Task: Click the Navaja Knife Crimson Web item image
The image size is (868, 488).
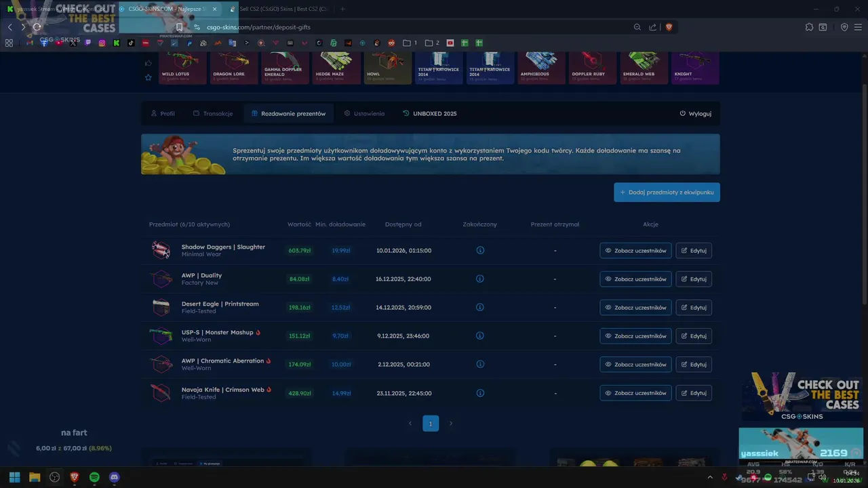Action: [161, 393]
